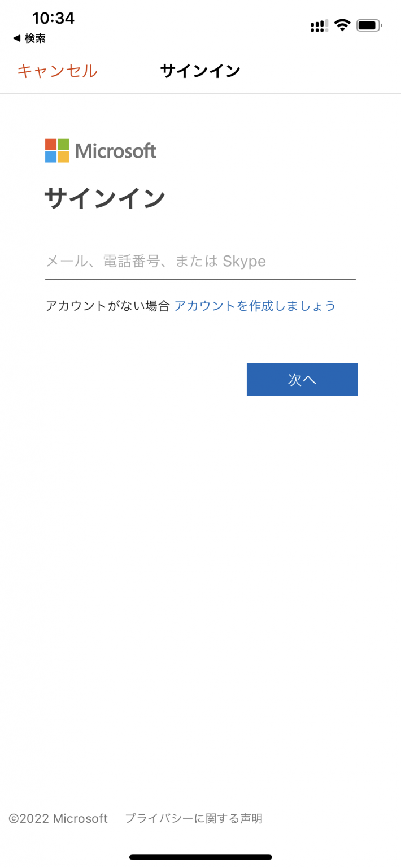Image resolution: width=401 pixels, height=868 pixels.
Task: Click the large サインイン heading
Action: (x=104, y=198)
